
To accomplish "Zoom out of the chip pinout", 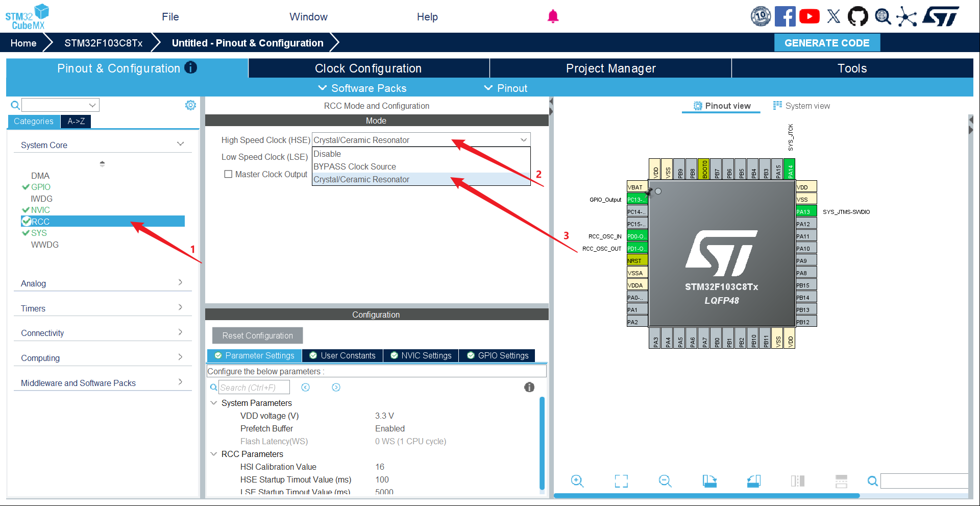I will [x=665, y=481].
